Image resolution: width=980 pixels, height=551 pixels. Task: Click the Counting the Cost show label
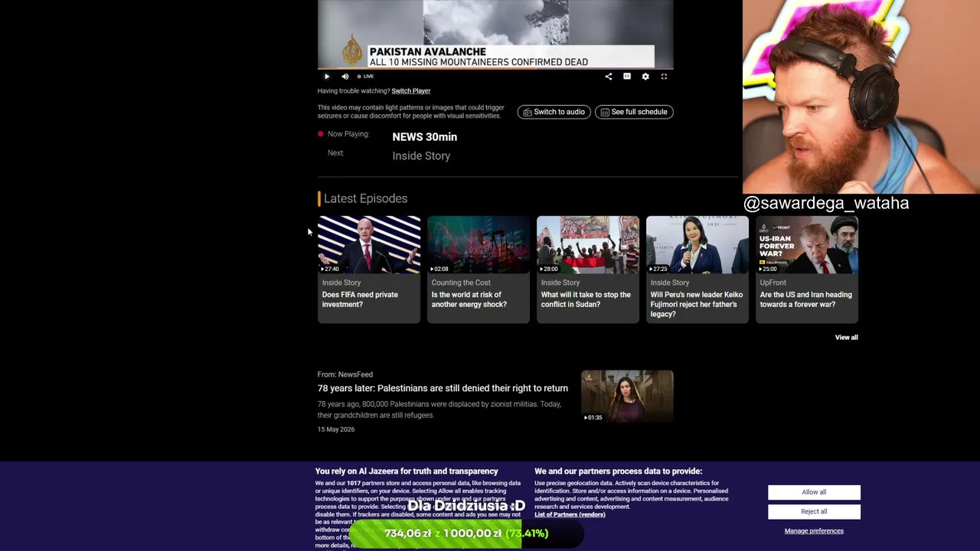461,283
